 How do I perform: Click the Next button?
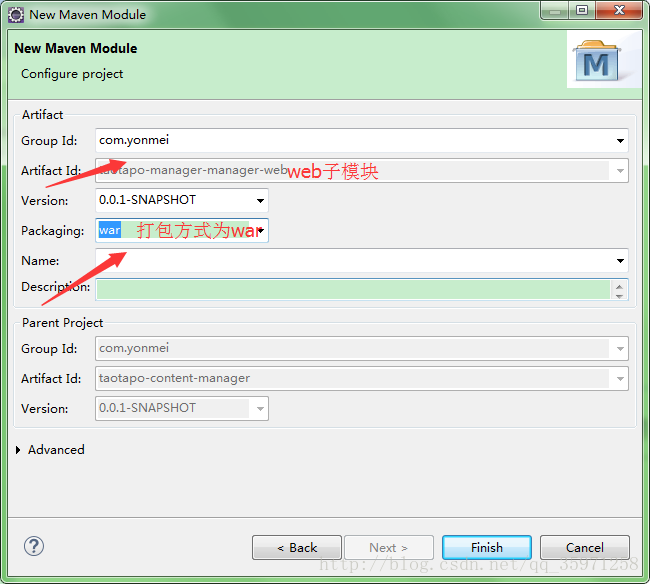(x=389, y=548)
